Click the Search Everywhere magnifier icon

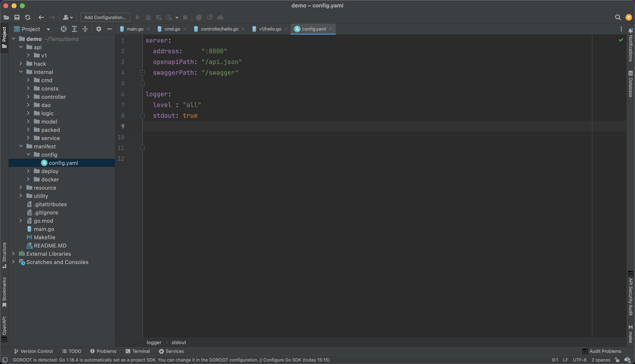pos(618,18)
